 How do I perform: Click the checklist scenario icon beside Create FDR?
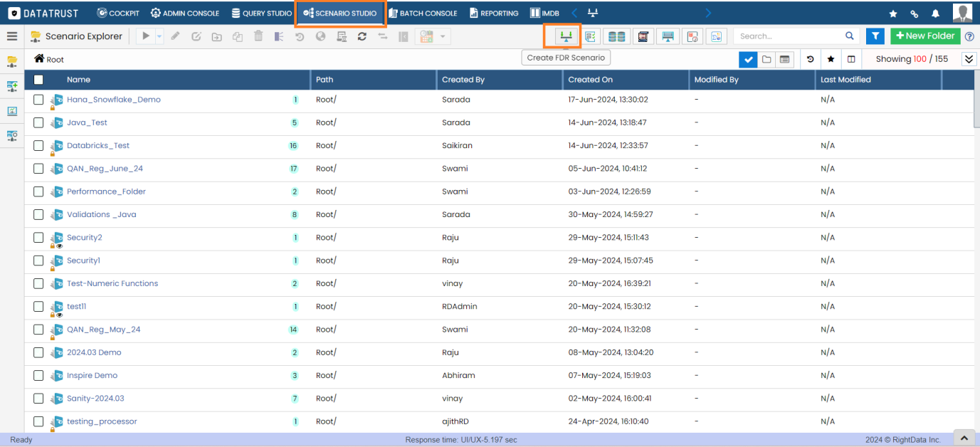tap(591, 36)
